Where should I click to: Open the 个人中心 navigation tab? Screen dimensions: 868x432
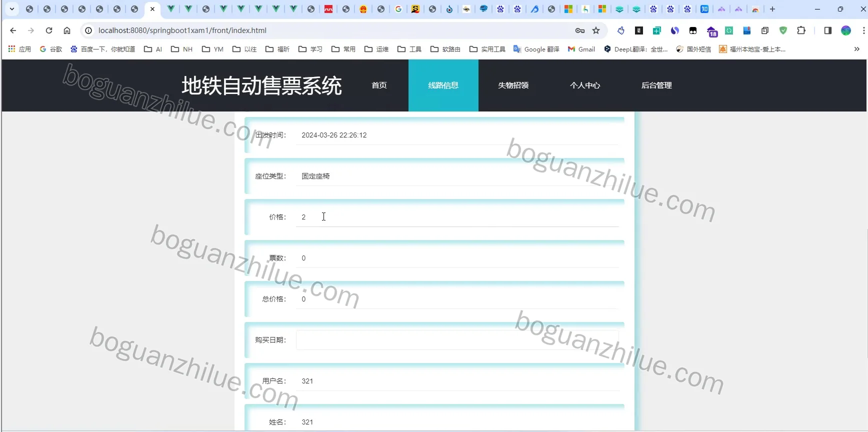pos(585,85)
